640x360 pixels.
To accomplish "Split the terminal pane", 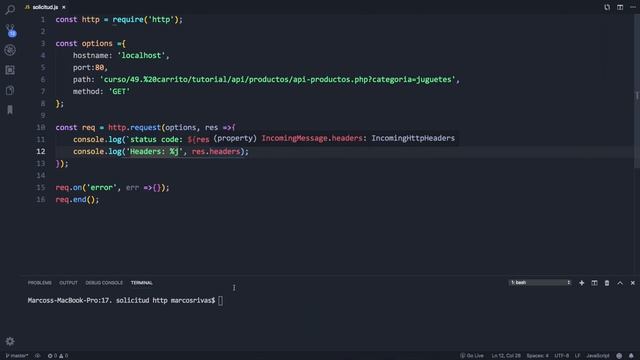I will 594,283.
